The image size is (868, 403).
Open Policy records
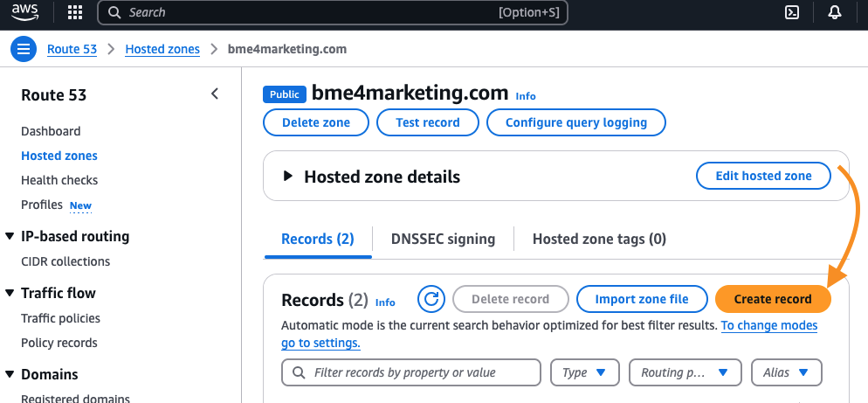tap(59, 343)
